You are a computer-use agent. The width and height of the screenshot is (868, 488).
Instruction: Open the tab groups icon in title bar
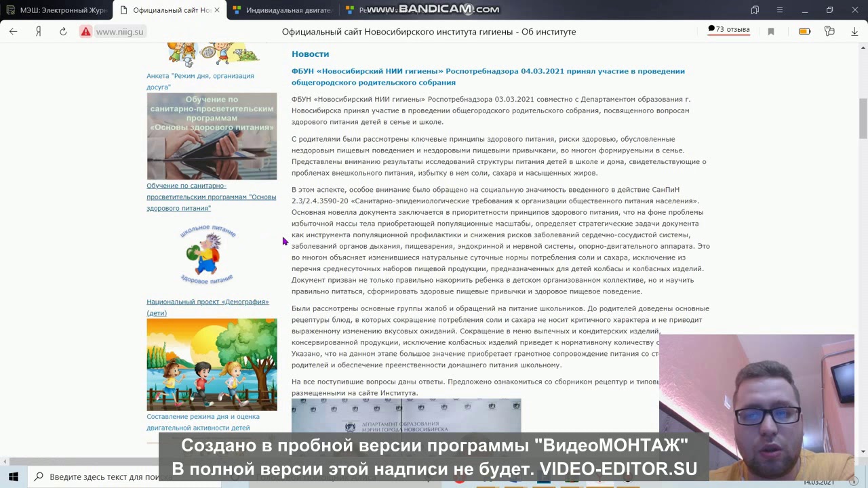pyautogui.click(x=755, y=10)
